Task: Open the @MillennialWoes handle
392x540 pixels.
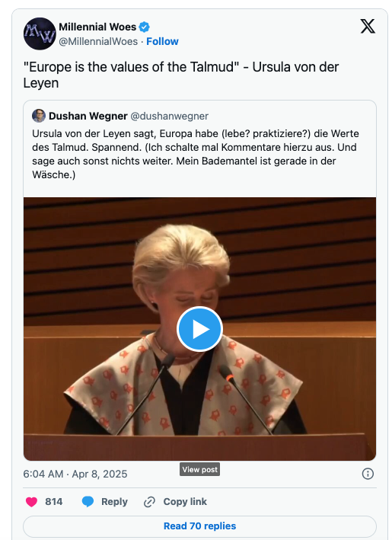Action: 98,41
